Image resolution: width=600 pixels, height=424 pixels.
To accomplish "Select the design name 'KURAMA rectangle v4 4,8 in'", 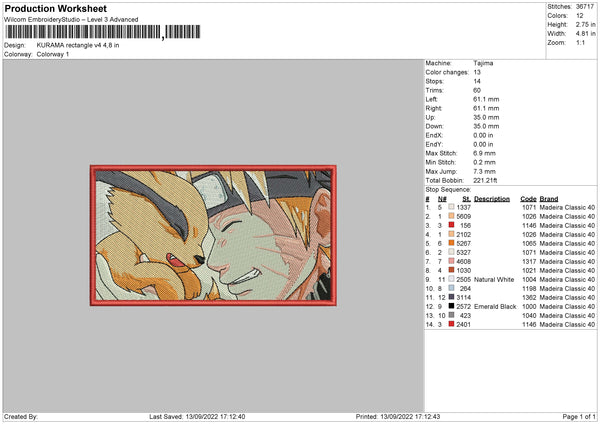I will (78, 45).
